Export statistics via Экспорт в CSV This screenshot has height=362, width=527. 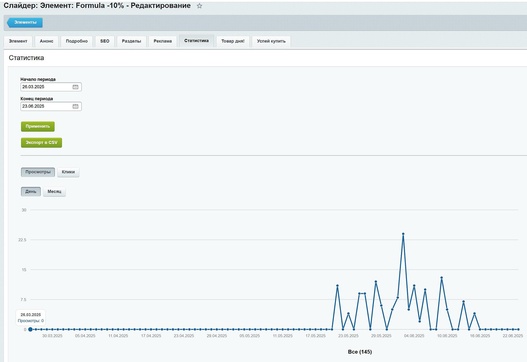41,143
